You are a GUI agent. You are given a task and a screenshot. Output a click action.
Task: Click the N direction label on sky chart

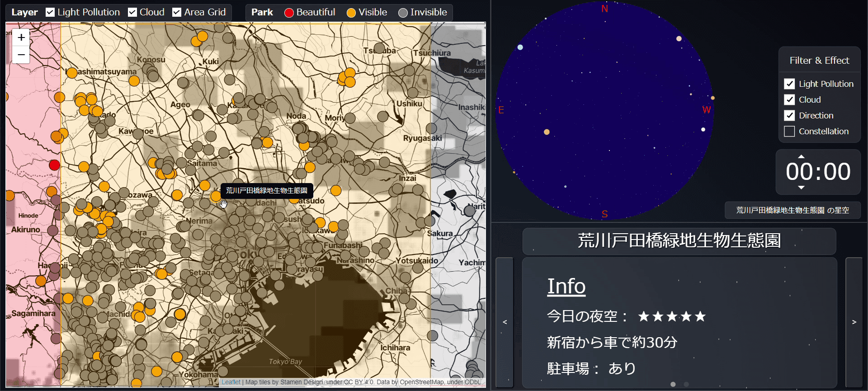click(x=604, y=9)
